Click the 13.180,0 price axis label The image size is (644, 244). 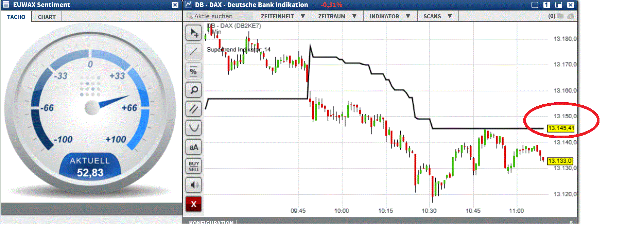click(x=565, y=39)
